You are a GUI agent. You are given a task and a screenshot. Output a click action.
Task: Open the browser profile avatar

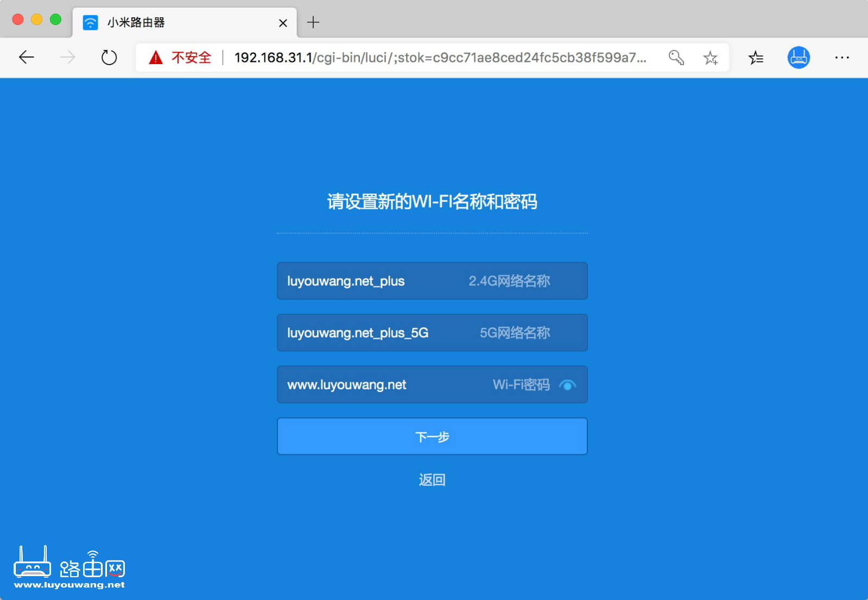798,58
